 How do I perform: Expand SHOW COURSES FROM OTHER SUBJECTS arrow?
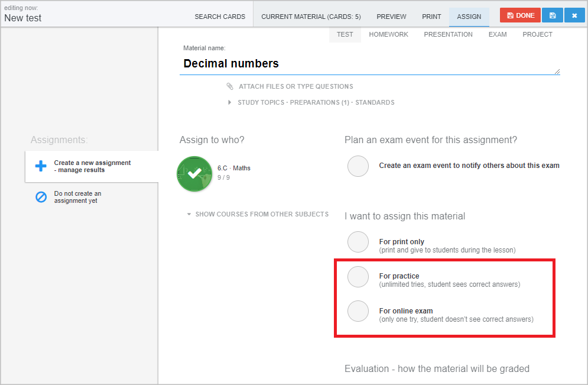[189, 214]
